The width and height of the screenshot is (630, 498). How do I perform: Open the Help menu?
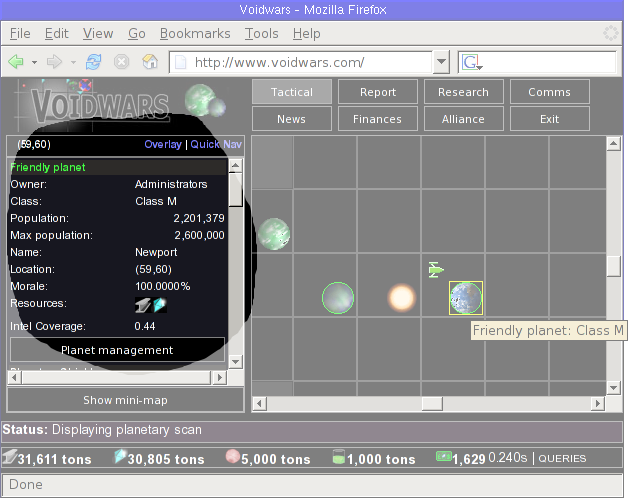[x=307, y=33]
